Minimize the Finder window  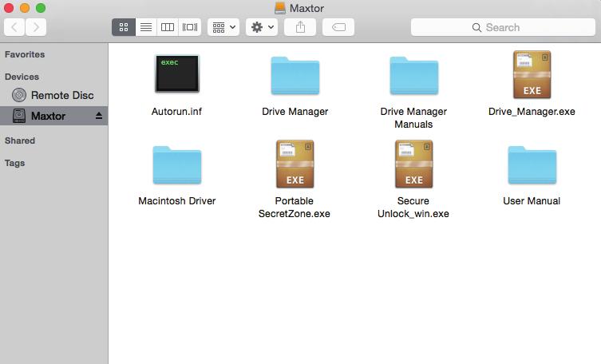(x=25, y=8)
